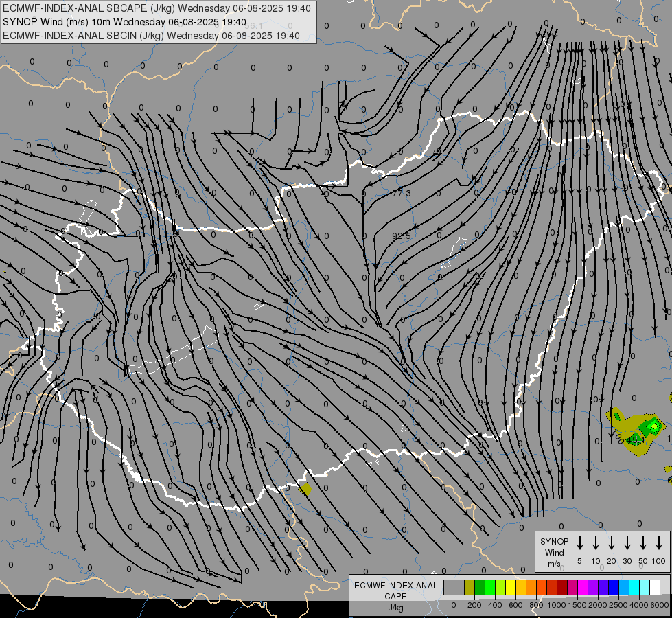
Task: Click the 600 tick label in CAPE legend
Action: [515, 605]
